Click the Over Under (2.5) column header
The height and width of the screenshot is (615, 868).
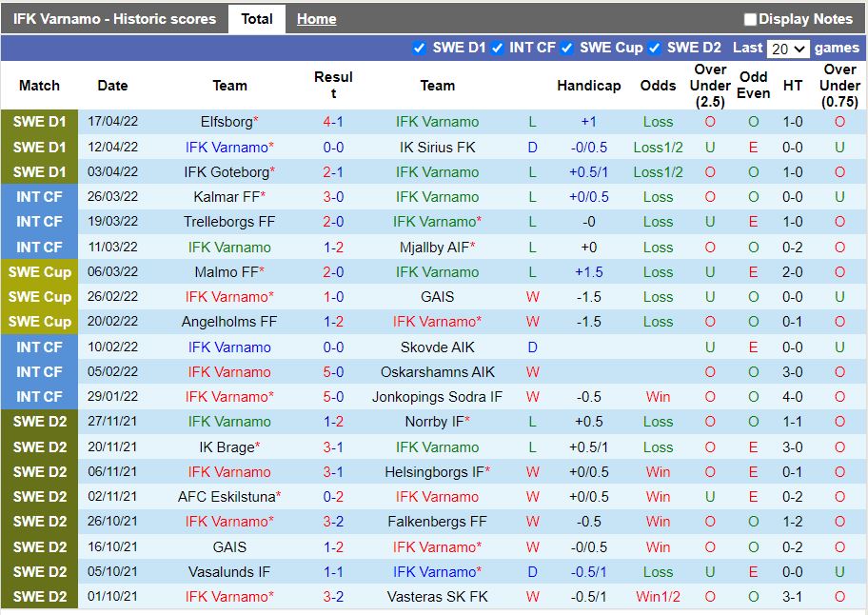710,86
